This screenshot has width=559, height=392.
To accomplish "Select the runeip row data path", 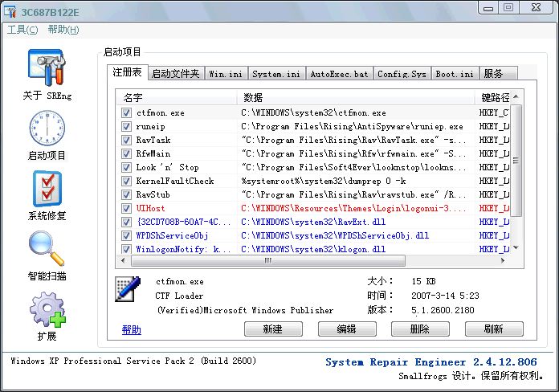I will pyautogui.click(x=352, y=127).
